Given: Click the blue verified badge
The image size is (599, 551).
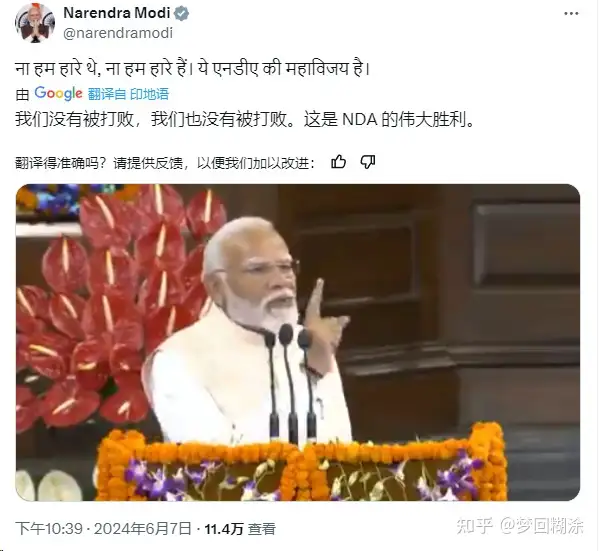Looking at the screenshot, I should (x=182, y=14).
